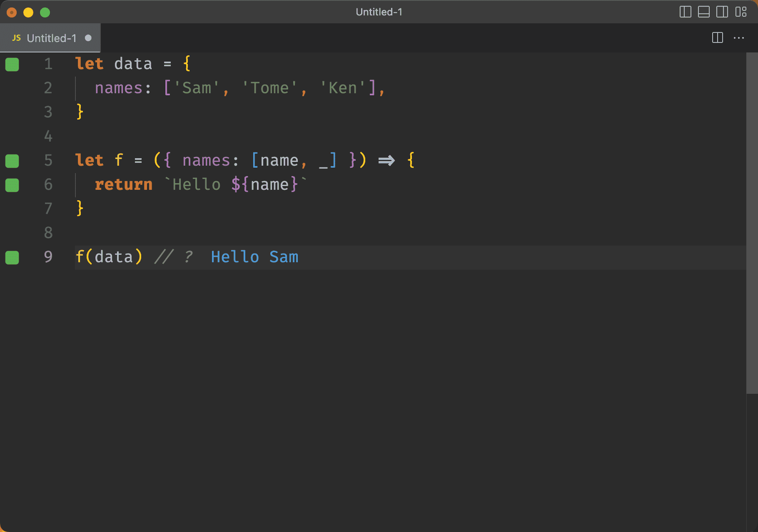Click the yellow minimize window button
758x532 pixels.
click(x=28, y=12)
